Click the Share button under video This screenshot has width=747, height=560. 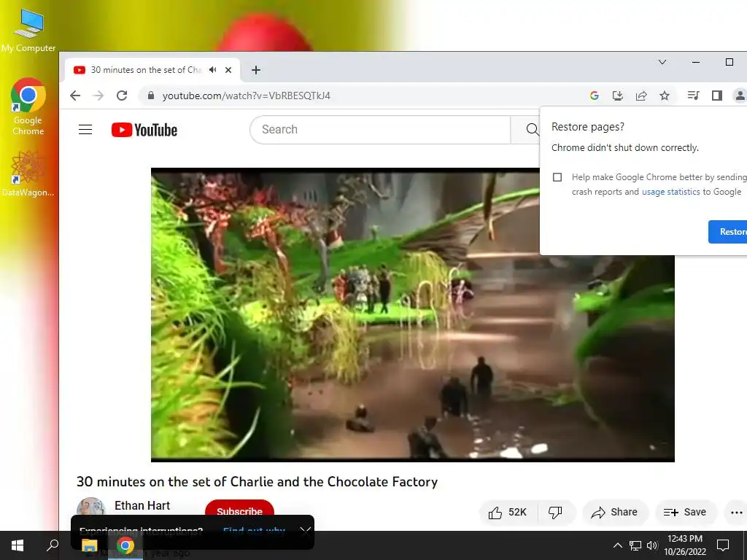click(x=614, y=512)
